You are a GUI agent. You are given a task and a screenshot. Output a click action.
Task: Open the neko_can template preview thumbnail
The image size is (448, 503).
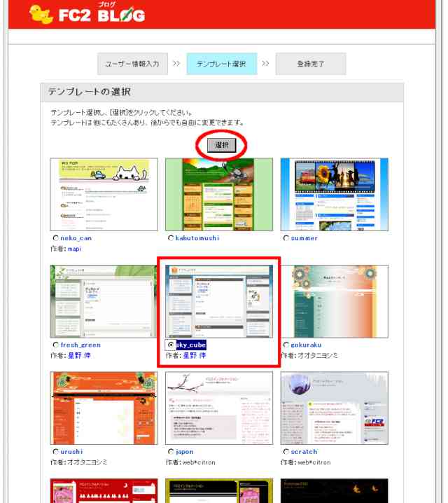pos(104,194)
